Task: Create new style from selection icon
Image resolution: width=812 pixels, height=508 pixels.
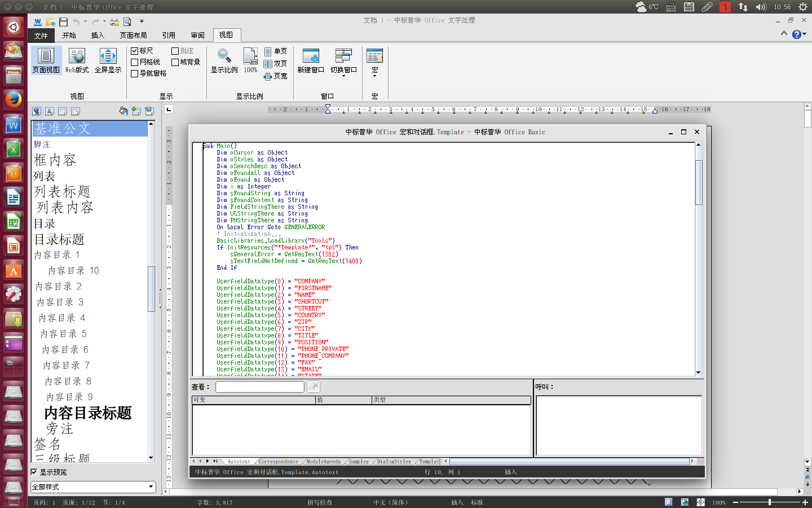Action: pyautogui.click(x=136, y=111)
